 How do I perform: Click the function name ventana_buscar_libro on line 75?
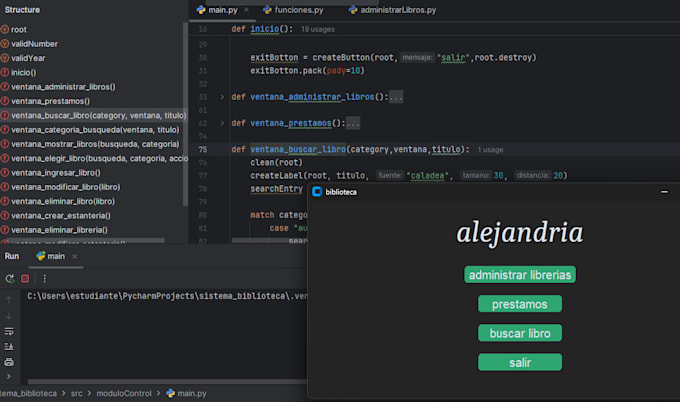(x=298, y=149)
